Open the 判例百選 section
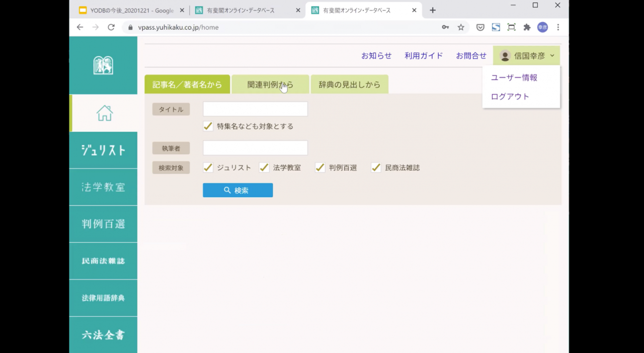This screenshot has height=353, width=644. coord(104,224)
